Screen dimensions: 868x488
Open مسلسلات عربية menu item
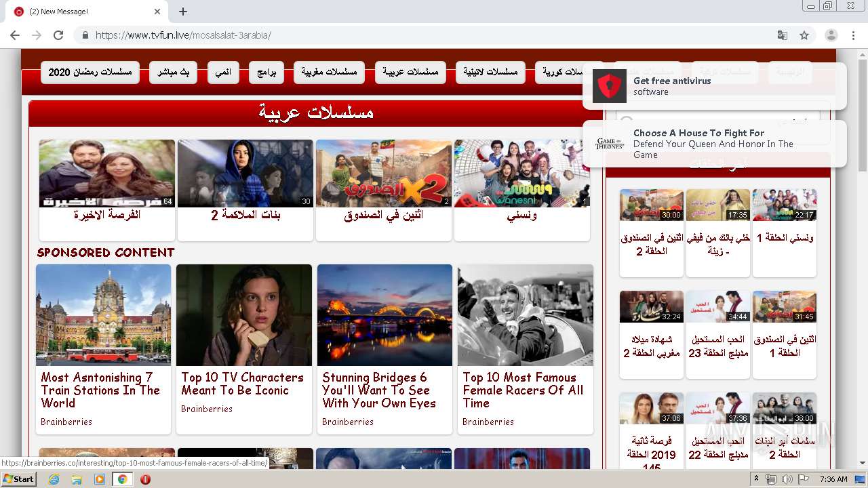(x=410, y=73)
